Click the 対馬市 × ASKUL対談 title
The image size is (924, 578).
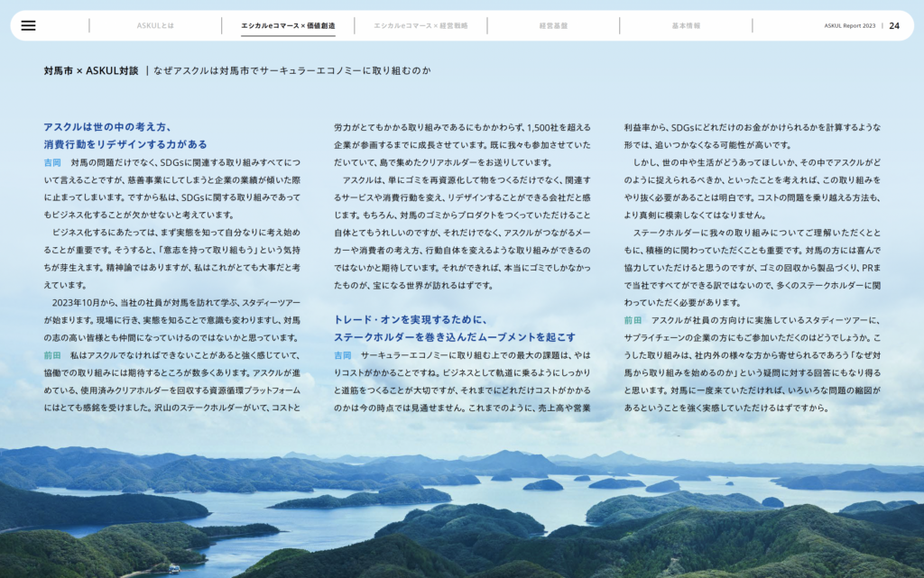coord(91,70)
